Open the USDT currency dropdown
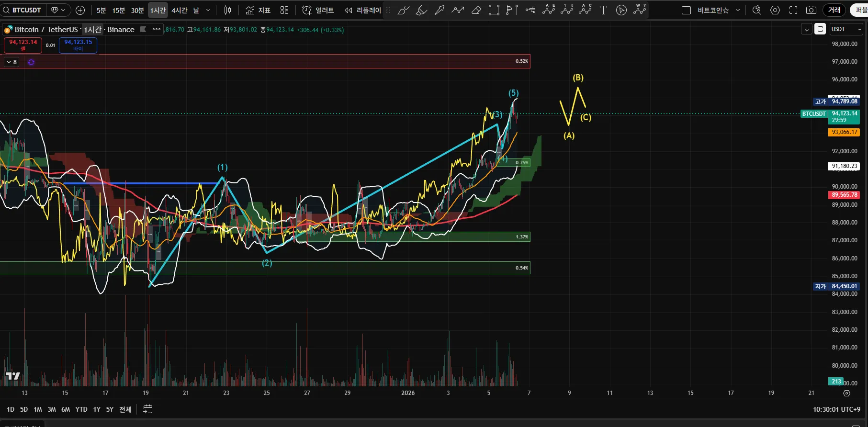868x427 pixels. click(846, 29)
